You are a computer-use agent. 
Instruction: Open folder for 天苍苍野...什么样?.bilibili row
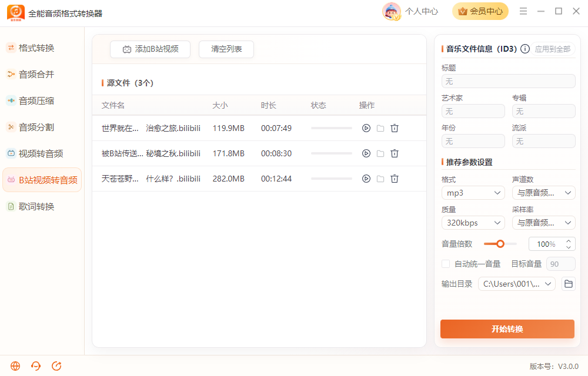[x=380, y=179]
